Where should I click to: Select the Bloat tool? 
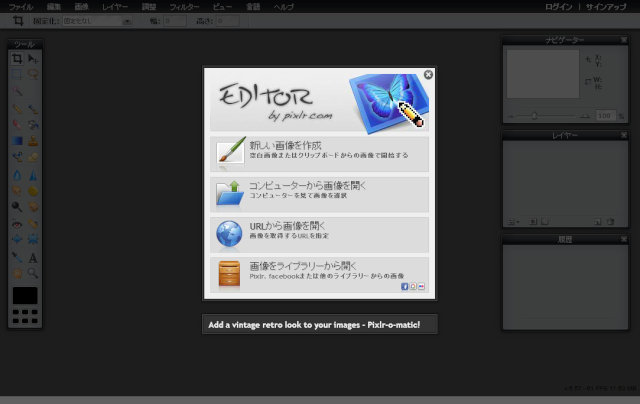[x=17, y=240]
